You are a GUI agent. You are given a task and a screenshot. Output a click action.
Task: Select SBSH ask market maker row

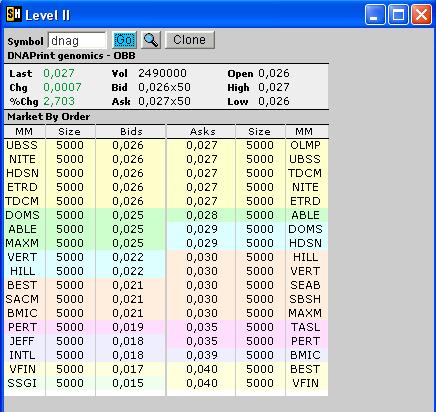point(305,299)
